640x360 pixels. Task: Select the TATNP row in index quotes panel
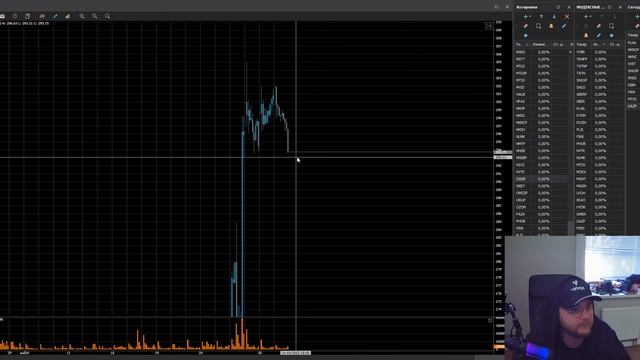[x=600, y=66]
